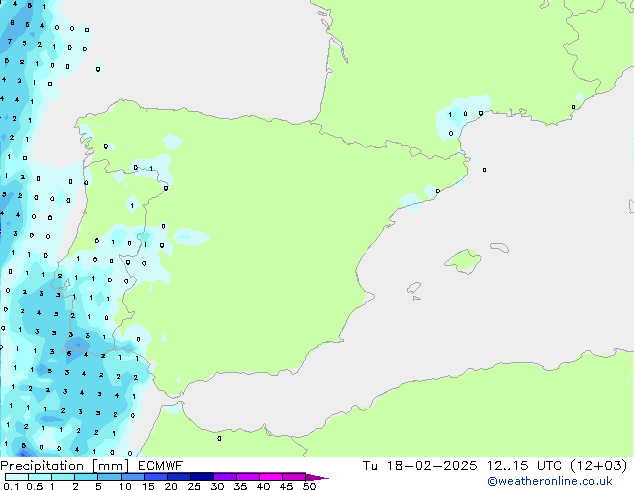Click the 25–30 mm navy legend swatch
Image resolution: width=634 pixels, height=490 pixels.
pos(201,477)
